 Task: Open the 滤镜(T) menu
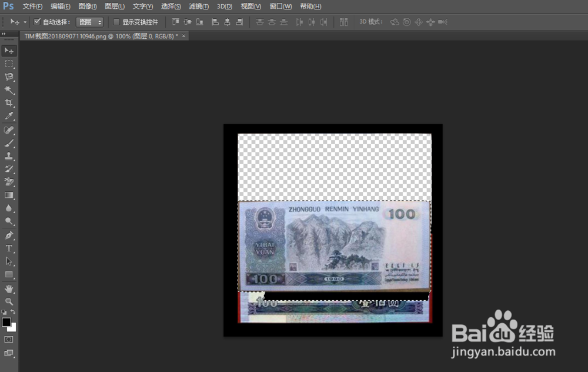[199, 6]
